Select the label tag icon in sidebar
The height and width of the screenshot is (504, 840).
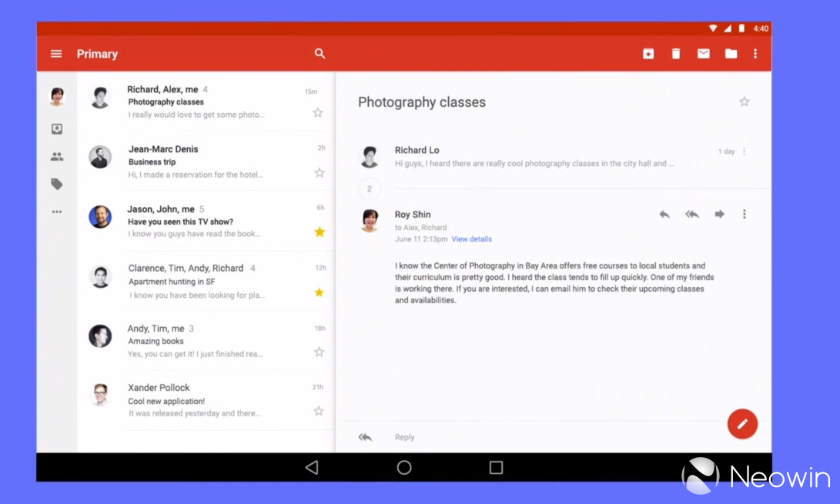click(x=57, y=184)
